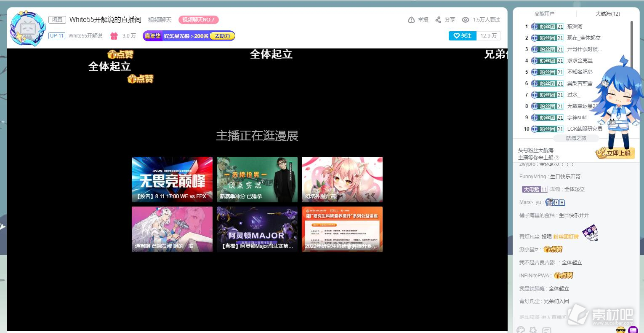This screenshot has width=644, height=333.
Task: Click the 12.9万 follower count
Action: (488, 36)
